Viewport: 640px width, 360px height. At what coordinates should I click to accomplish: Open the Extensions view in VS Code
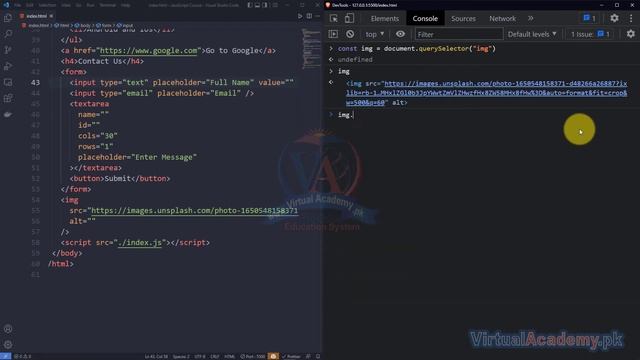pos(8,98)
